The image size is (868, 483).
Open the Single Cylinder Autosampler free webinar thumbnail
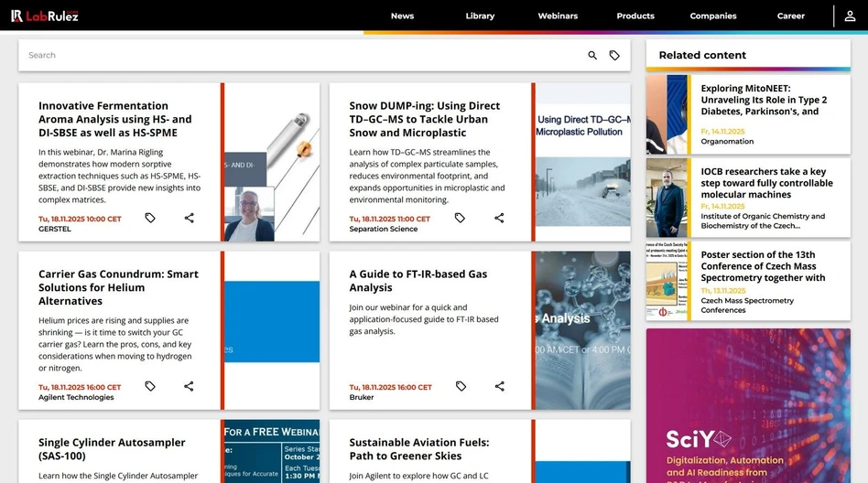[272, 451]
